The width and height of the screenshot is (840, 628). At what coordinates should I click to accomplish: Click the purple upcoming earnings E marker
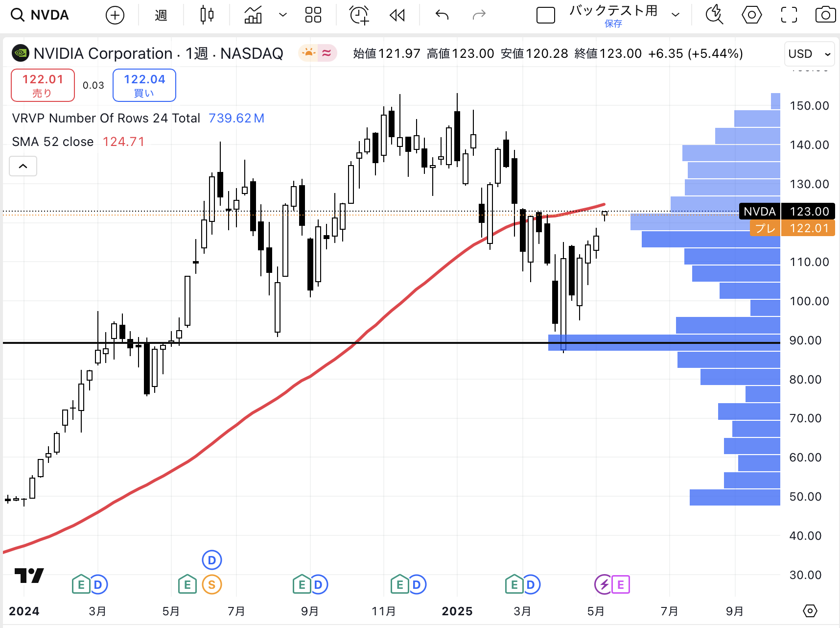click(621, 584)
